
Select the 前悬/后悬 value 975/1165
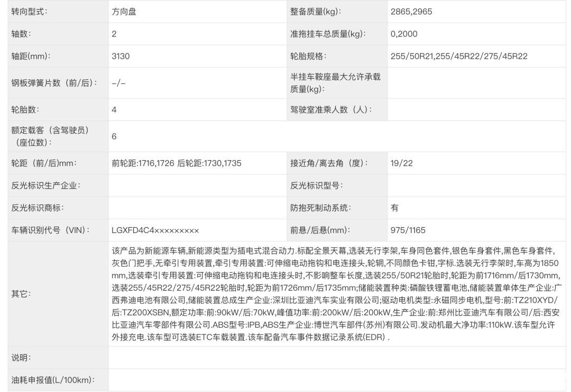click(x=408, y=230)
